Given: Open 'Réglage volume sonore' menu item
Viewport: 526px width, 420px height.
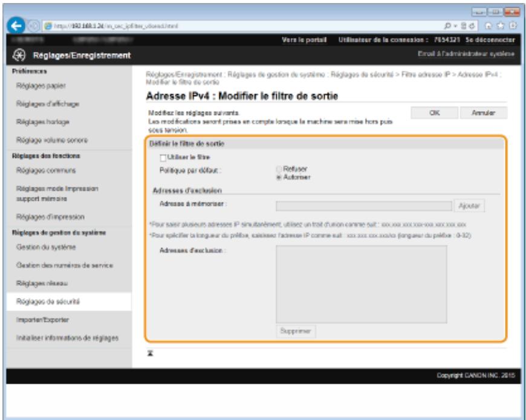Looking at the screenshot, I should point(52,140).
